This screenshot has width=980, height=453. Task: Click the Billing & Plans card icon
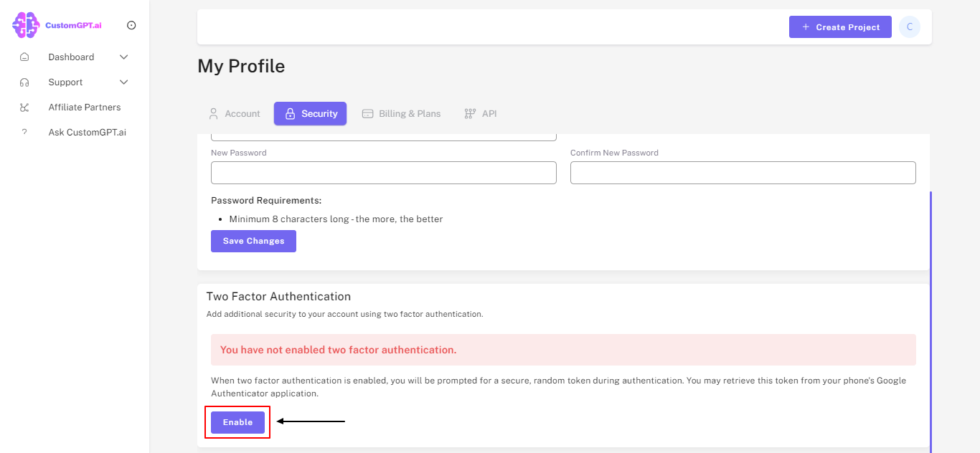tap(367, 113)
